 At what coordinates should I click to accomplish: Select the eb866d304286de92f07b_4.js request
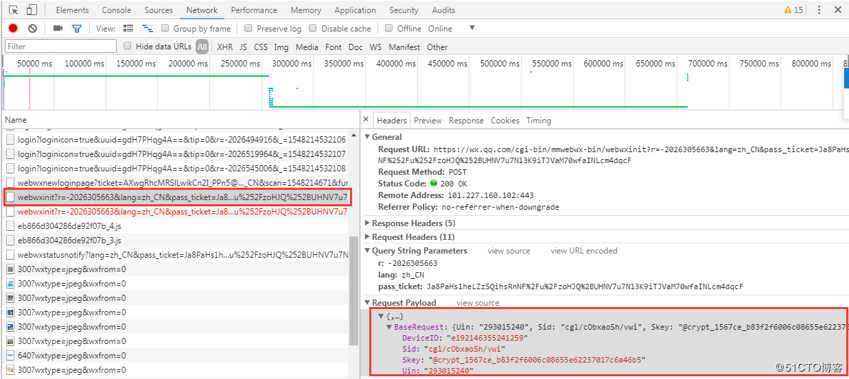(175, 226)
